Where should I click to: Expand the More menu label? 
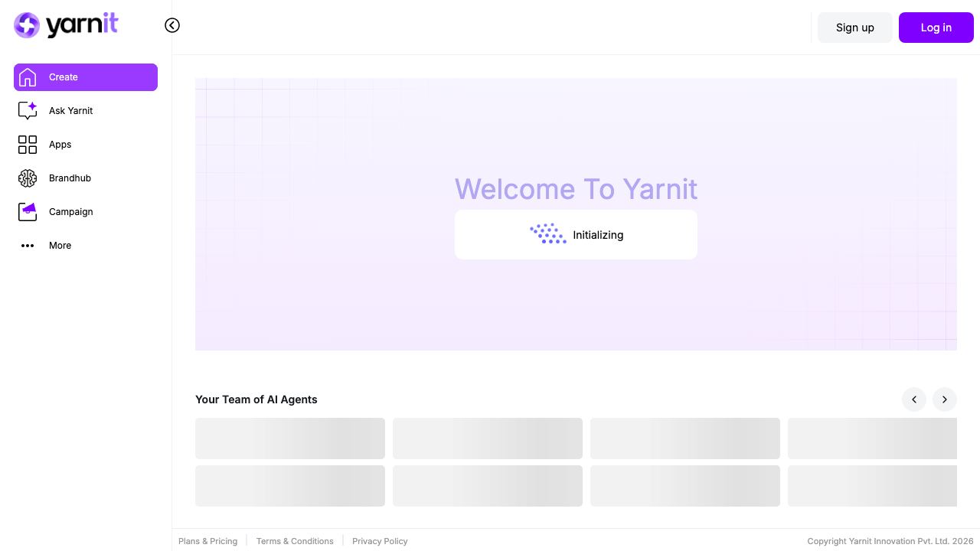[60, 246]
